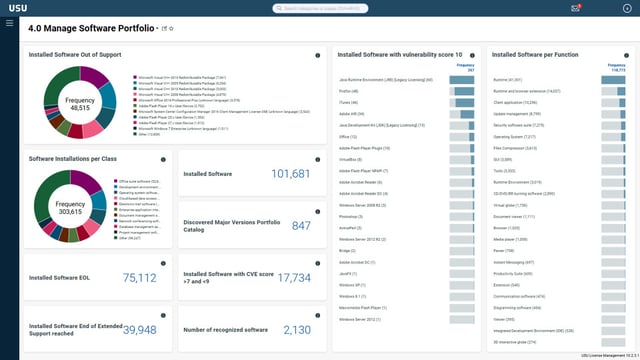Screen dimensions: 640x360
Task: Click the Frequency header in vulnerability panel
Action: click(x=465, y=65)
